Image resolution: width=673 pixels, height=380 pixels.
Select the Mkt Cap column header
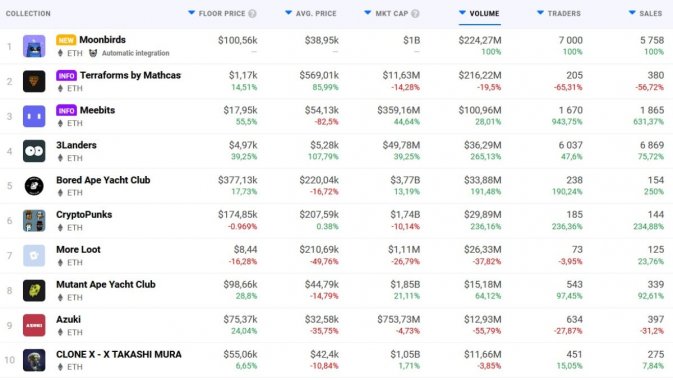(x=391, y=14)
